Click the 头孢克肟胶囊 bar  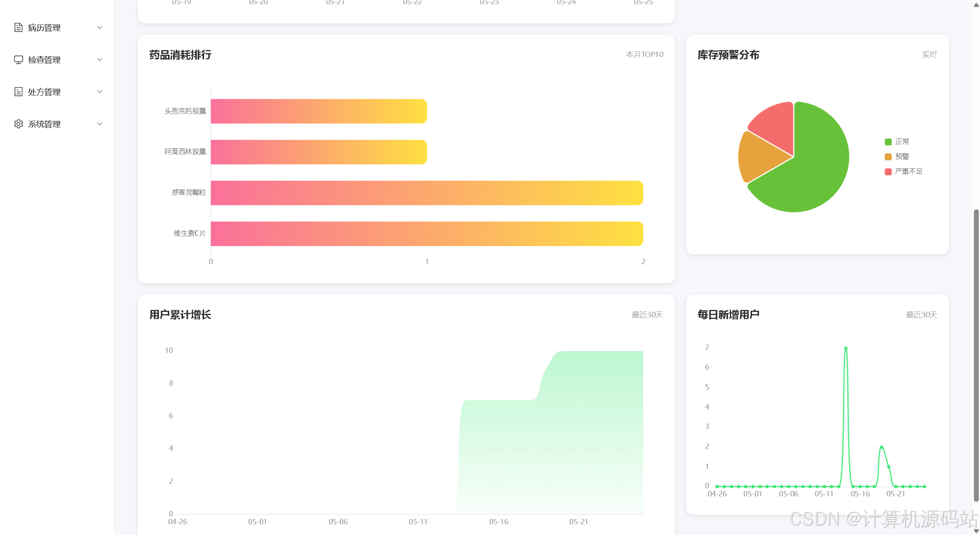pyautogui.click(x=319, y=111)
